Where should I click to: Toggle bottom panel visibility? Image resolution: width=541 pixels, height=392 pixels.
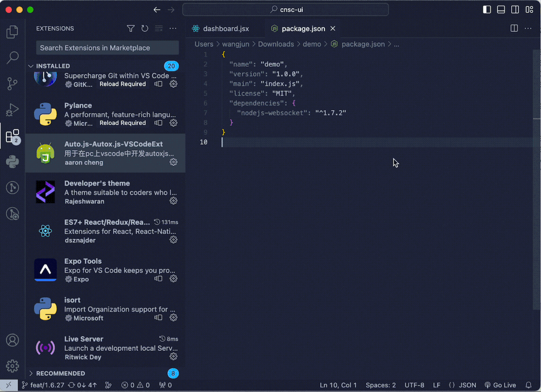coord(501,9)
